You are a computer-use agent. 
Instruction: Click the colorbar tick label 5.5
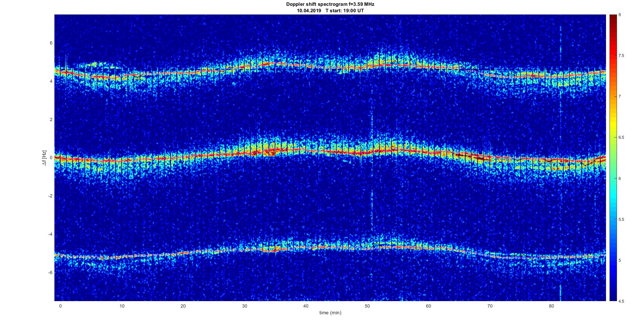621,220
